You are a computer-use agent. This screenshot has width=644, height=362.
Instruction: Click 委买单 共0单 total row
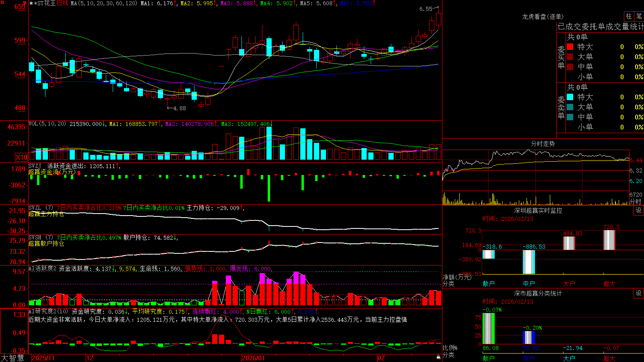click(x=577, y=37)
